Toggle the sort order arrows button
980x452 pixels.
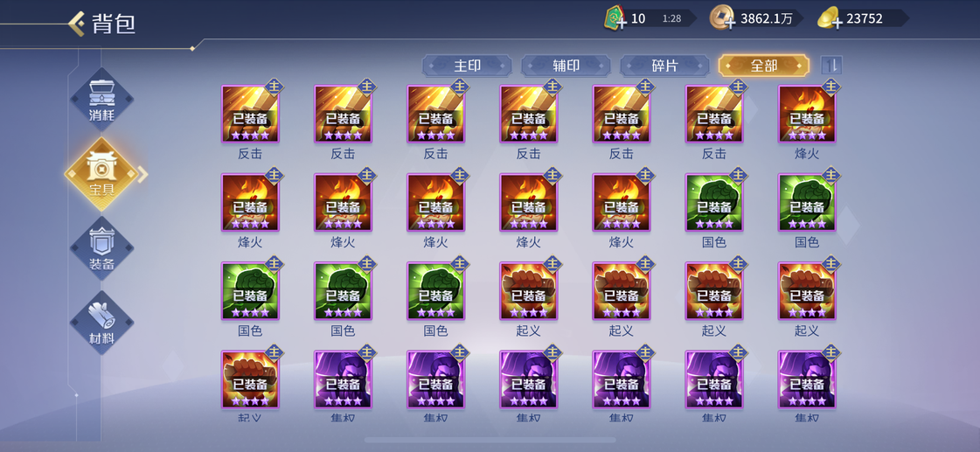click(831, 66)
